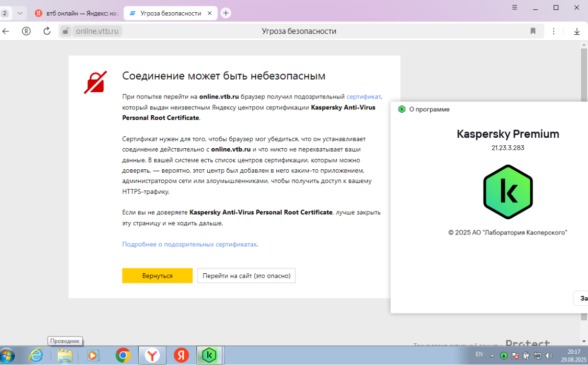The width and height of the screenshot is (588, 365).
Task: Click the scrollbar down arrow
Action: 585,342
